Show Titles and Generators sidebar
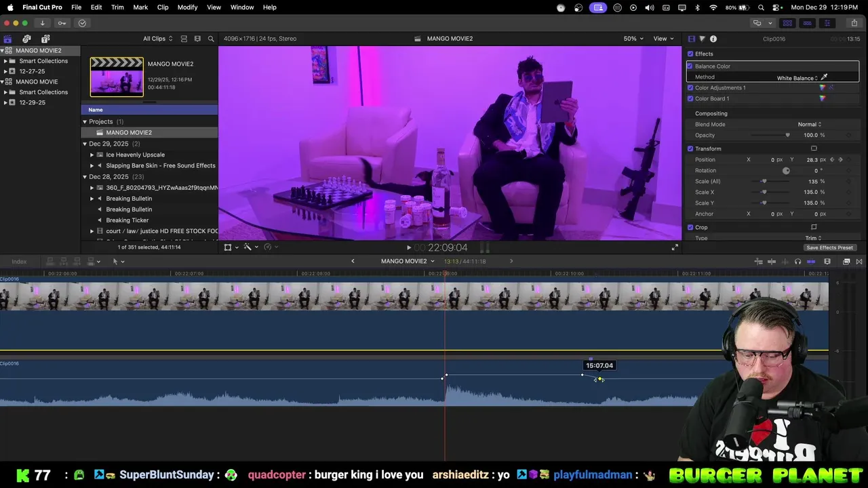The width and height of the screenshot is (868, 488). (x=45, y=39)
